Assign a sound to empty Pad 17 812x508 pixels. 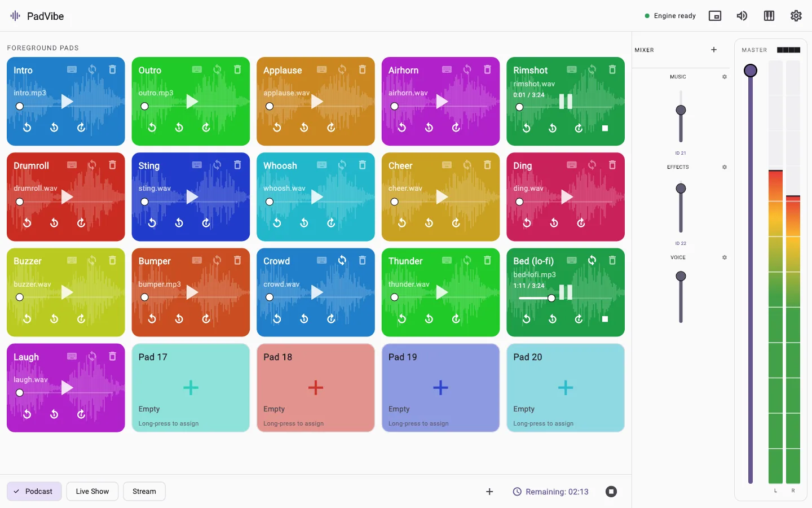[191, 388]
